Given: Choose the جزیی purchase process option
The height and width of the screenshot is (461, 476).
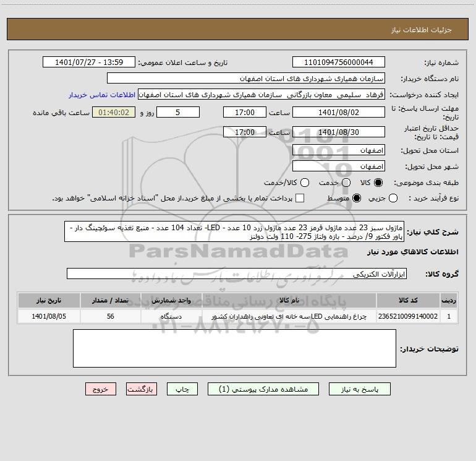Looking at the screenshot, I should (393, 199).
